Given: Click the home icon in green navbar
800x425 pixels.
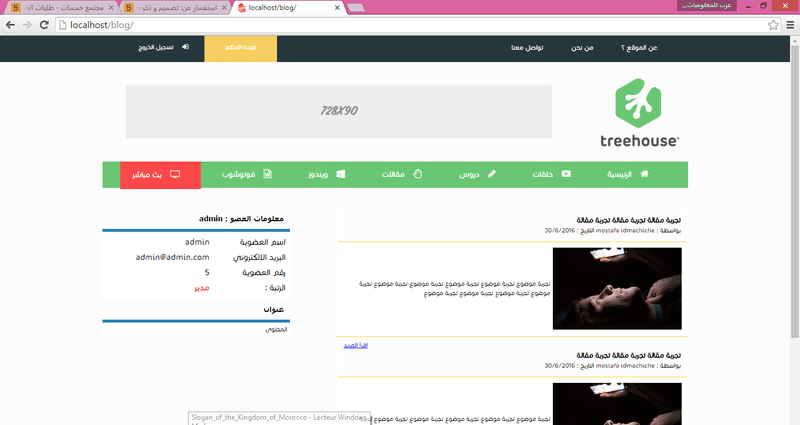Looking at the screenshot, I should click(x=644, y=174).
